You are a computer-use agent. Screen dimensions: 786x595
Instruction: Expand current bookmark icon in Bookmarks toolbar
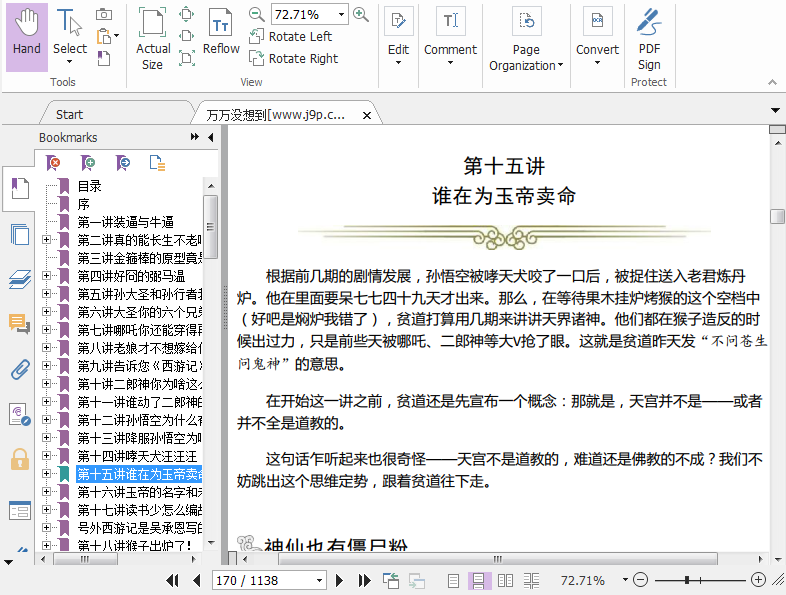pos(157,163)
